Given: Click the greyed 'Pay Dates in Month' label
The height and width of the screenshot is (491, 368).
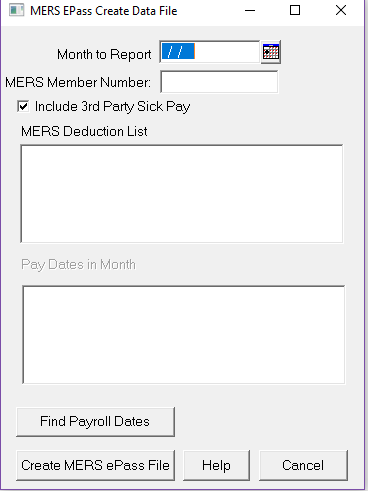Looking at the screenshot, I should click(78, 265).
